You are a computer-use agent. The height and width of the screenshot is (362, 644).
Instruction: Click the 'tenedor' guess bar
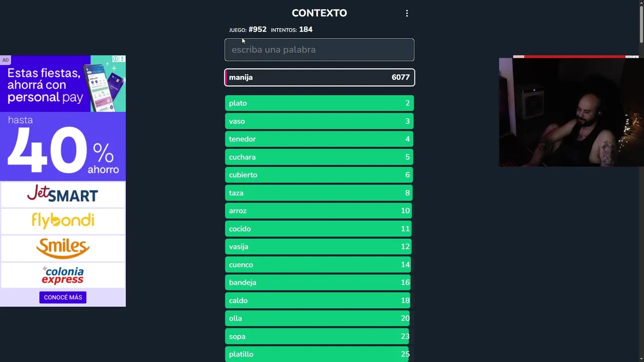coord(319,139)
